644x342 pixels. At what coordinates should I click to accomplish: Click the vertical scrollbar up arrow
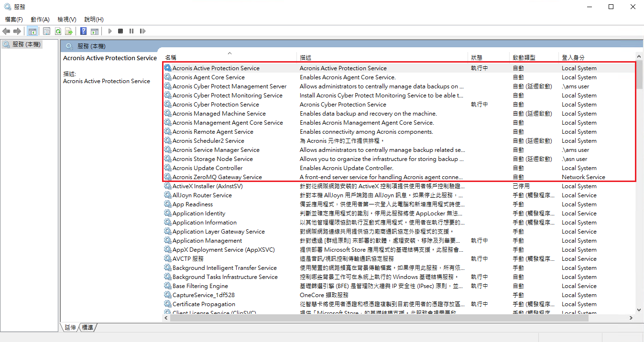tap(639, 57)
